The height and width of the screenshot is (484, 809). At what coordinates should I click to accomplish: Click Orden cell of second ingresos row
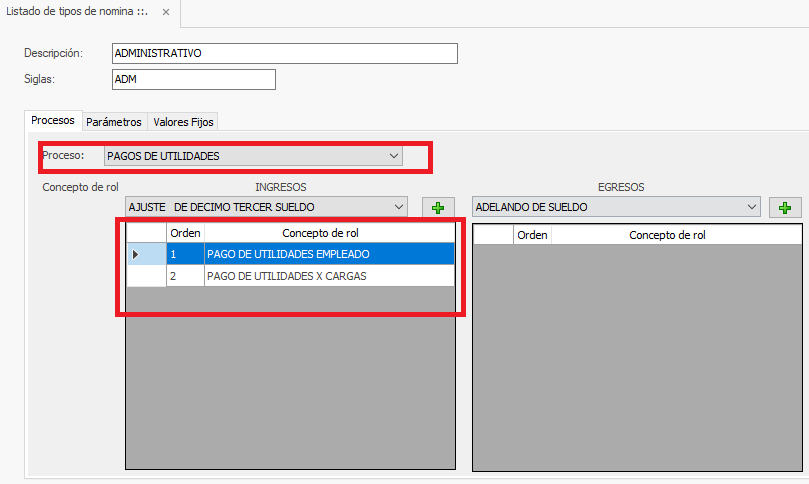point(185,275)
